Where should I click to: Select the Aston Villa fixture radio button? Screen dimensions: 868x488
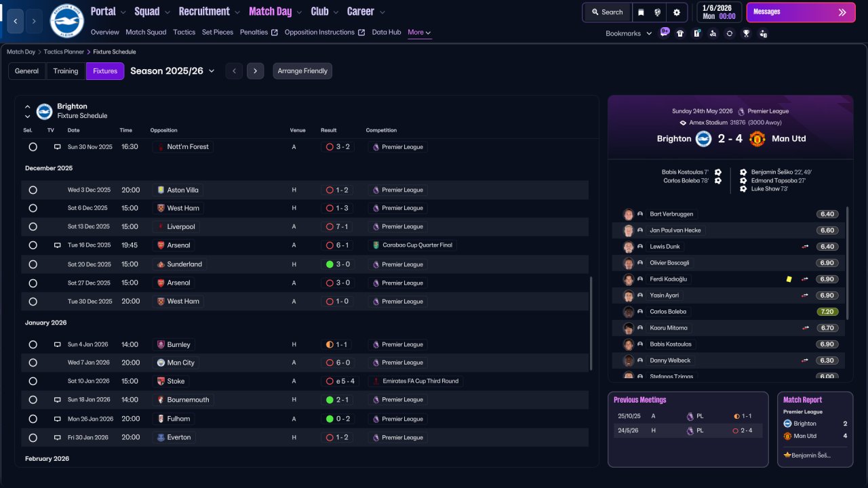tap(33, 190)
